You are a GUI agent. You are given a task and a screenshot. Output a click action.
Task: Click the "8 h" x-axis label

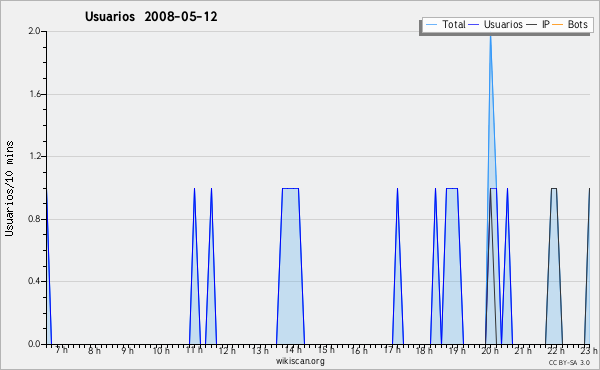[95, 350]
